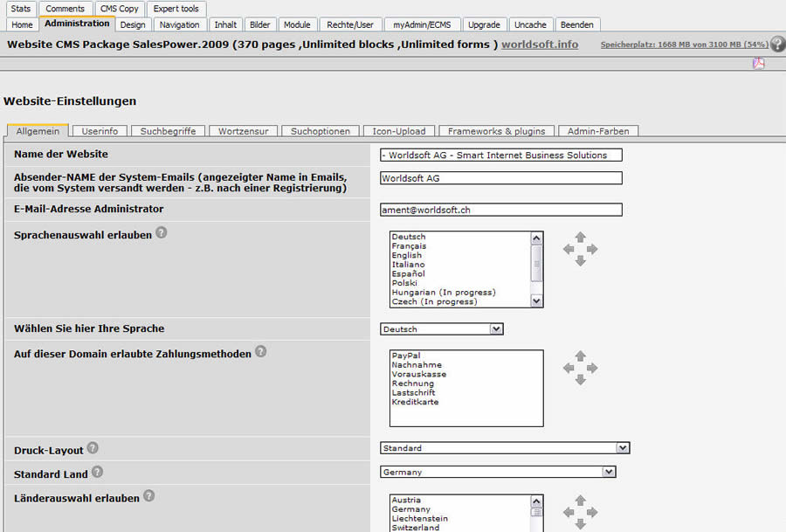Open the help icon beside Speicherplatz
This screenshot has height=532, width=786.
pos(777,44)
